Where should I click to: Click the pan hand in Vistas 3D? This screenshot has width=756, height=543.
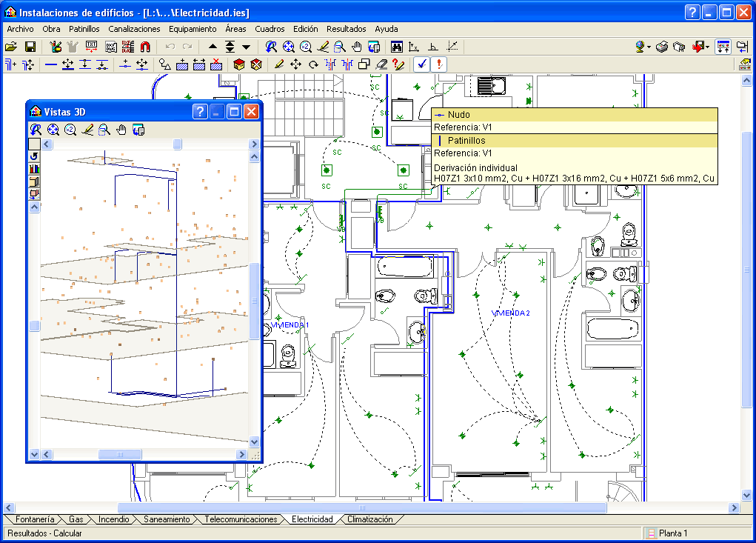[121, 129]
